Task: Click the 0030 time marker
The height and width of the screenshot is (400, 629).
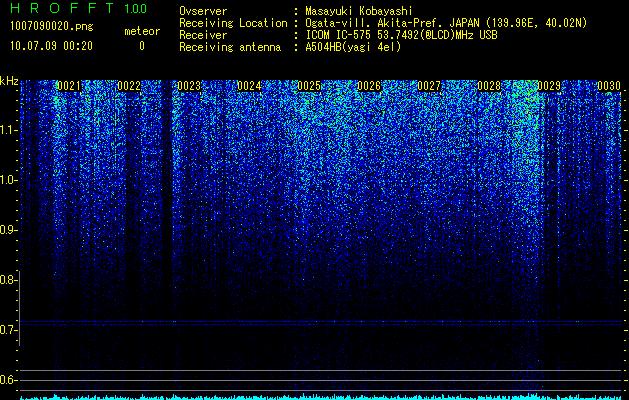Action: (609, 86)
